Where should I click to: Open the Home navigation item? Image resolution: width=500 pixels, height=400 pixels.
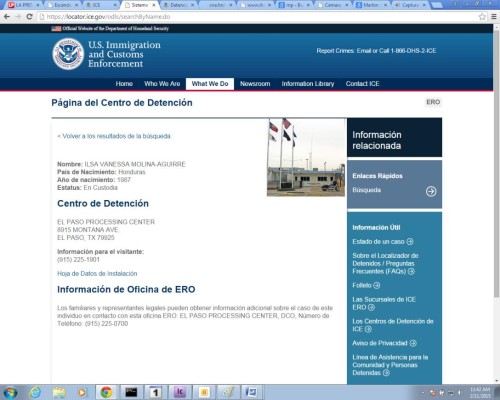tap(124, 84)
